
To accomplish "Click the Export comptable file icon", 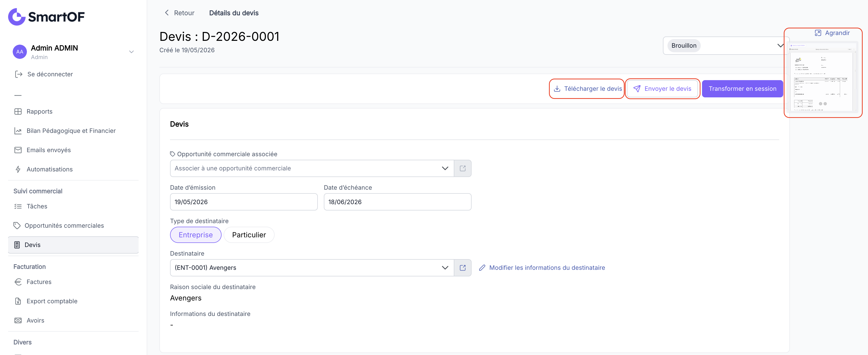I will coord(18,301).
